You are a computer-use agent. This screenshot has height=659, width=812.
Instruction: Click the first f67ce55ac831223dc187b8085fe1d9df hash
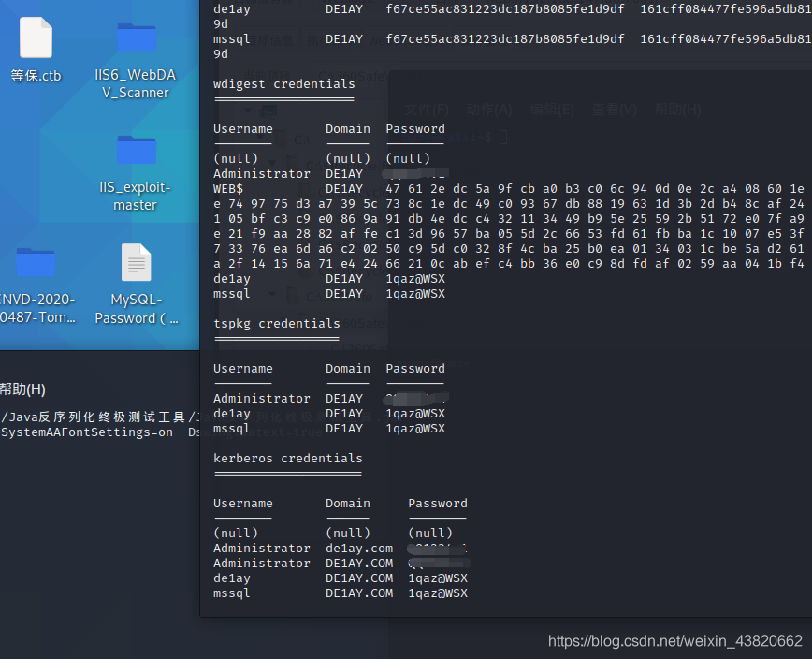pyautogui.click(x=505, y=8)
